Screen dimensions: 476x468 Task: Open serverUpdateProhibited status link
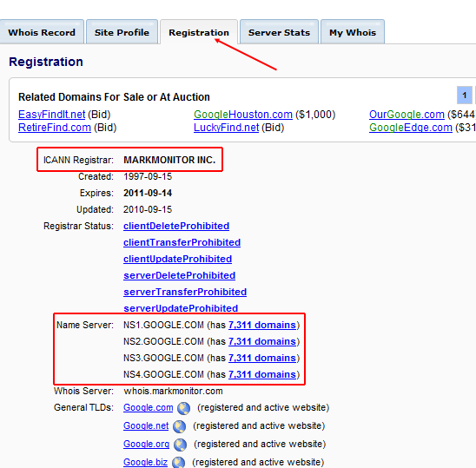181,308
